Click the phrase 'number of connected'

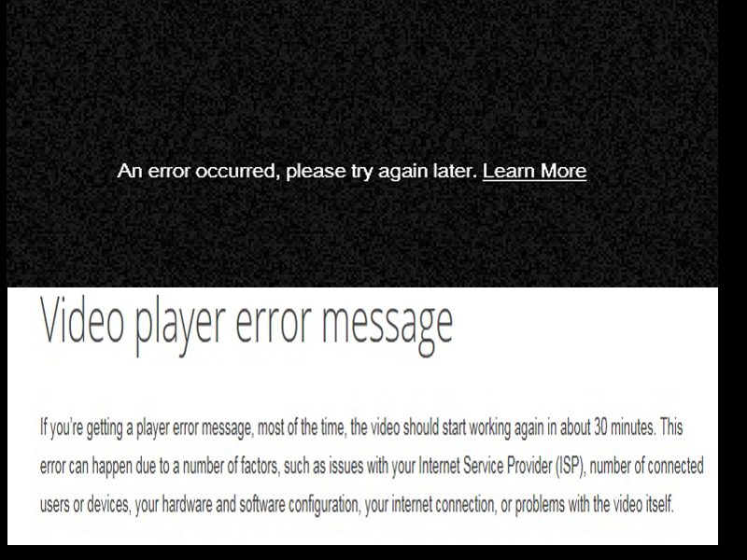[646, 466]
